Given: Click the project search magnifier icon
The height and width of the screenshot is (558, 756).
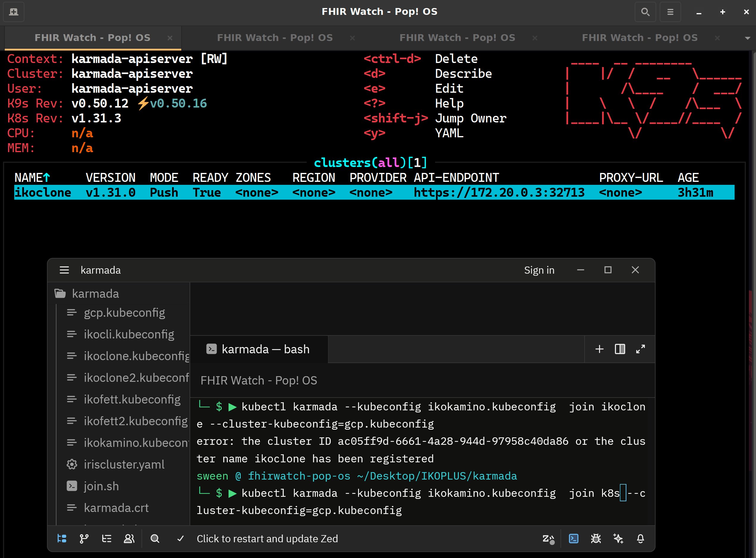Looking at the screenshot, I should (x=155, y=538).
